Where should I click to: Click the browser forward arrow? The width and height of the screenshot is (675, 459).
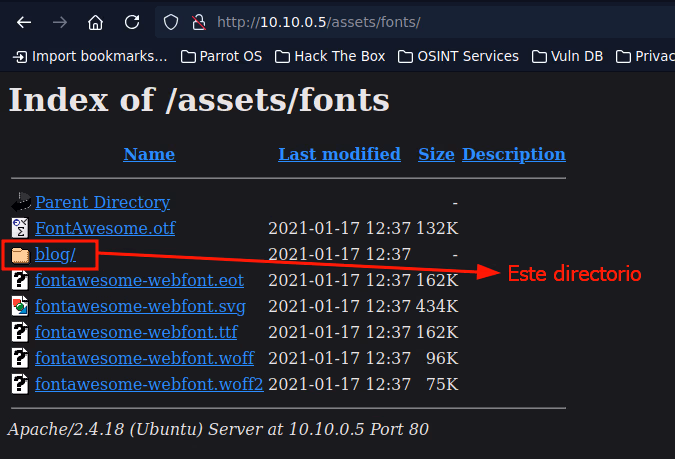(60, 22)
